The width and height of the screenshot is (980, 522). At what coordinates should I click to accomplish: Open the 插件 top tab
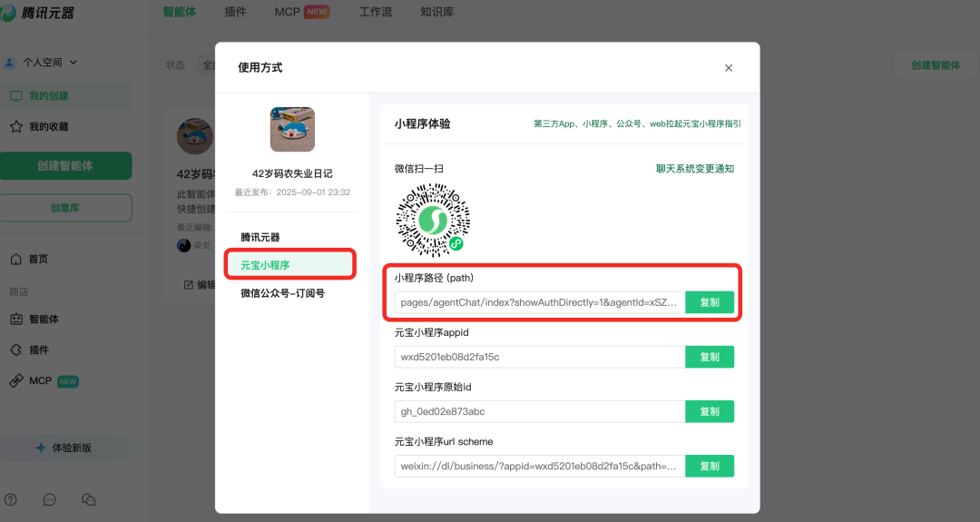[235, 12]
